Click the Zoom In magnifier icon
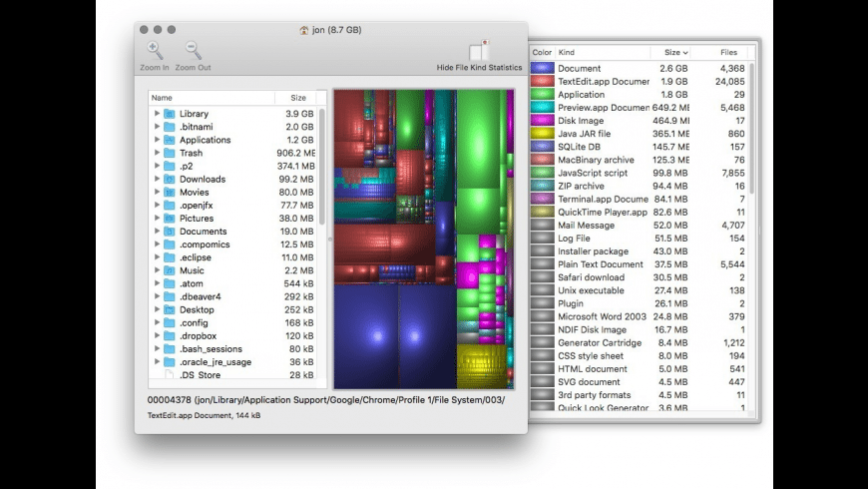868x489 pixels. (x=155, y=50)
